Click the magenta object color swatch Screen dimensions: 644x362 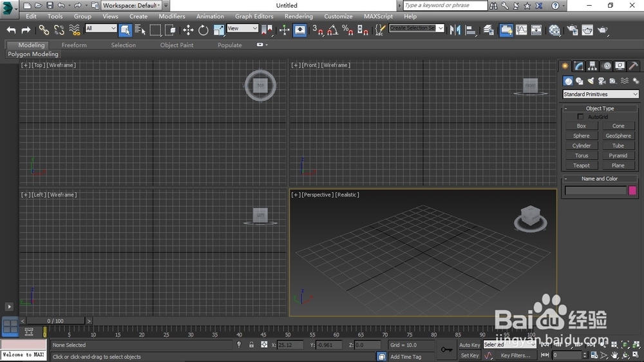pyautogui.click(x=632, y=191)
